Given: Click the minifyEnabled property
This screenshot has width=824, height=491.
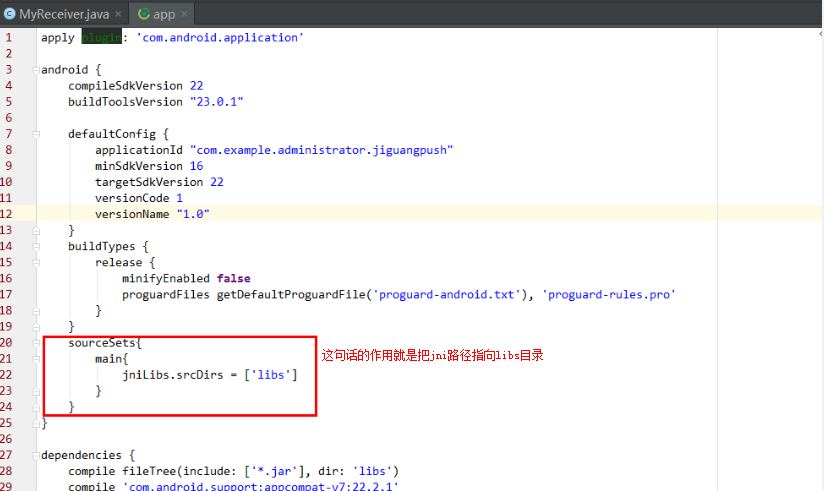Looking at the screenshot, I should coord(166,278).
